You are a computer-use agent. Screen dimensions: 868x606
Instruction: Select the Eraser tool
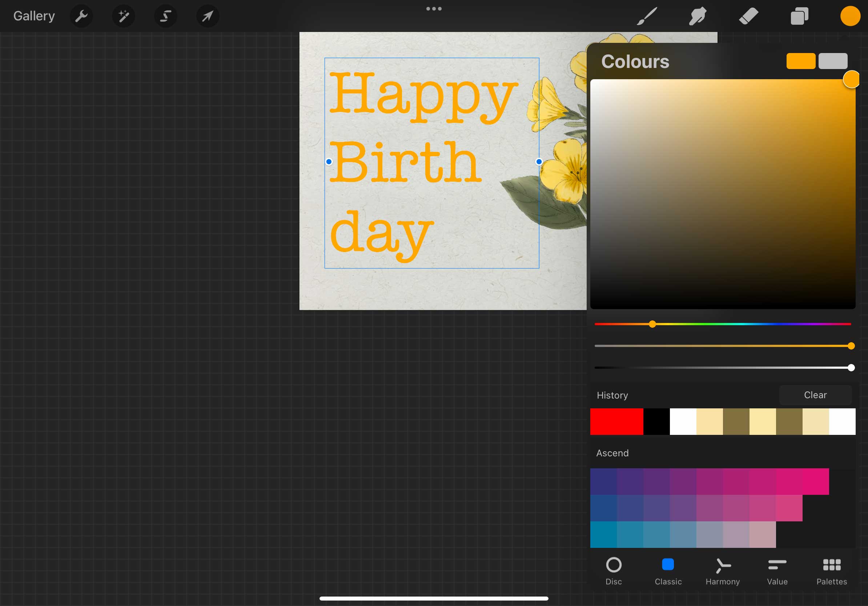click(748, 16)
